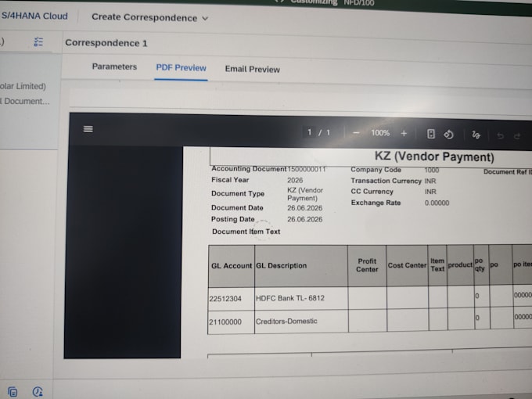The width and height of the screenshot is (532, 399).
Task: Toggle the checklist icon in left panel
Action: coord(38,42)
